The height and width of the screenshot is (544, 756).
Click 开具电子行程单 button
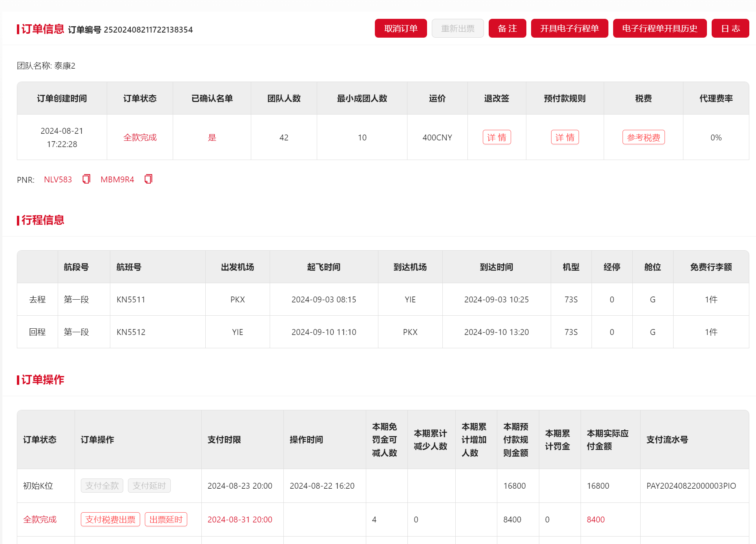click(x=569, y=29)
